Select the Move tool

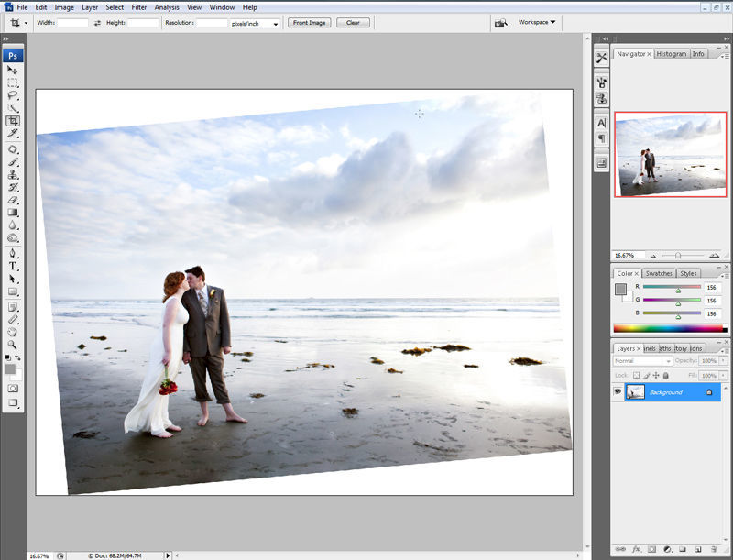(x=13, y=70)
